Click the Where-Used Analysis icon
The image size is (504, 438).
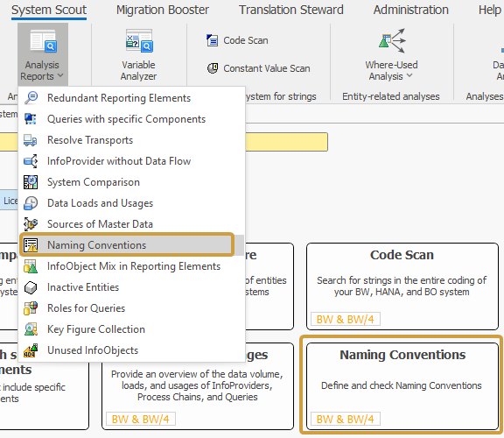pyautogui.click(x=392, y=40)
